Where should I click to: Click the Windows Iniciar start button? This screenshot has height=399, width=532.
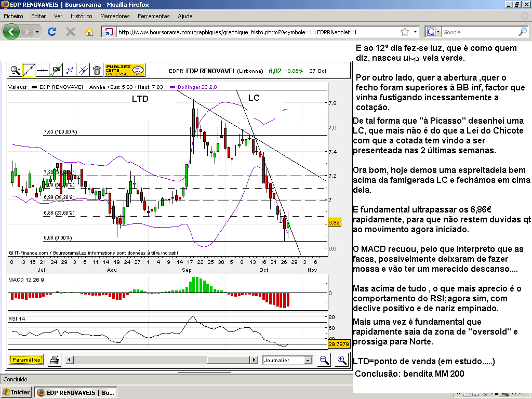pos(16,392)
